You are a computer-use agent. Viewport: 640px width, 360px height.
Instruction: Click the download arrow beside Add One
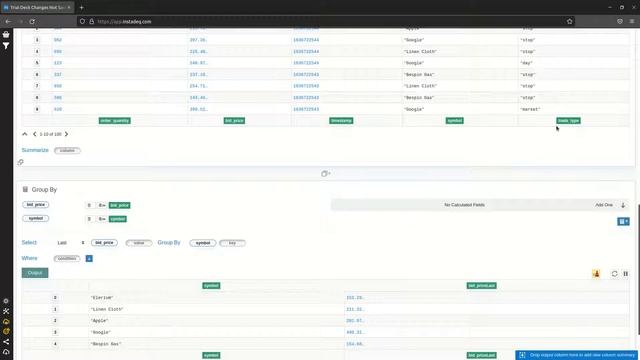pos(623,205)
